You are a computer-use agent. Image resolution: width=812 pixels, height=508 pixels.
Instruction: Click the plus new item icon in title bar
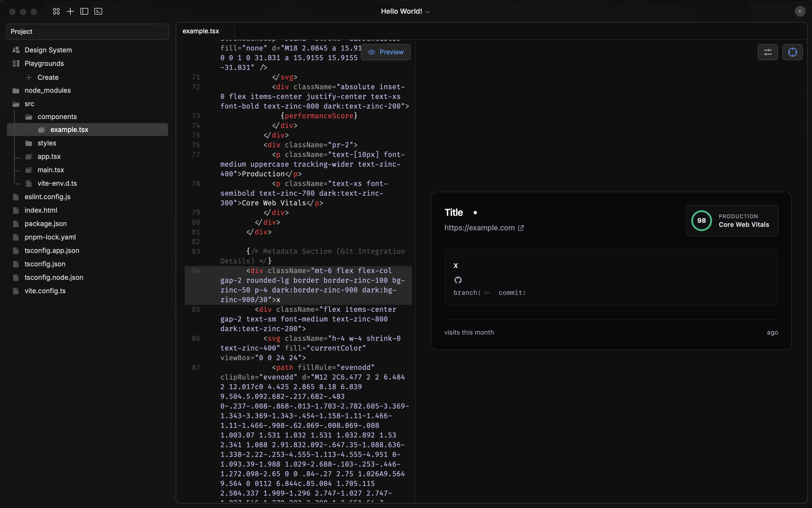point(70,11)
